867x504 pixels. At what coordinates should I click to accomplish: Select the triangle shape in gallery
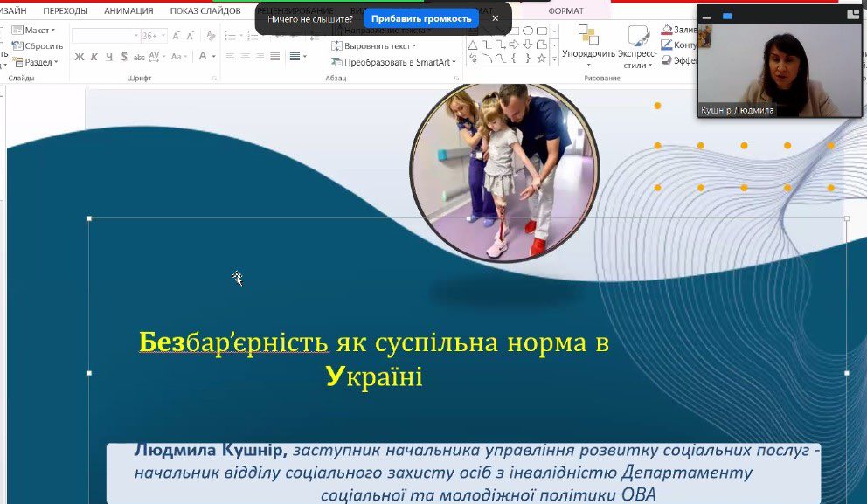click(x=472, y=45)
